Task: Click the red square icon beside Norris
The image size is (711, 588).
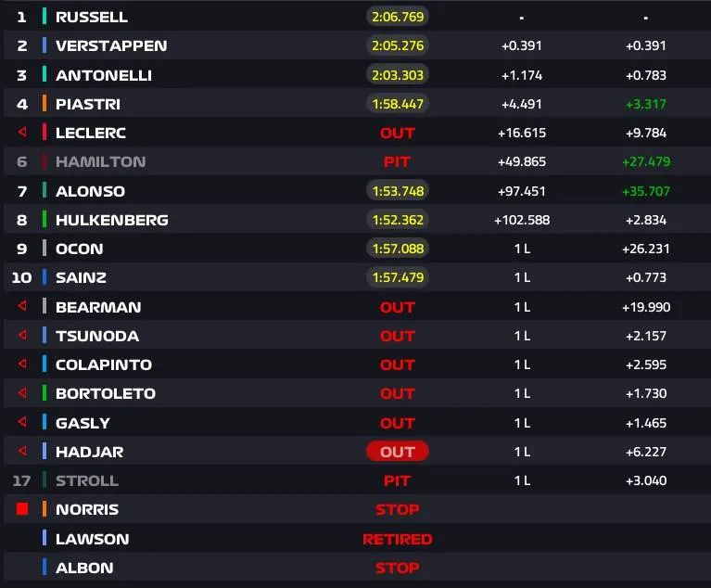Action: pyautogui.click(x=22, y=509)
